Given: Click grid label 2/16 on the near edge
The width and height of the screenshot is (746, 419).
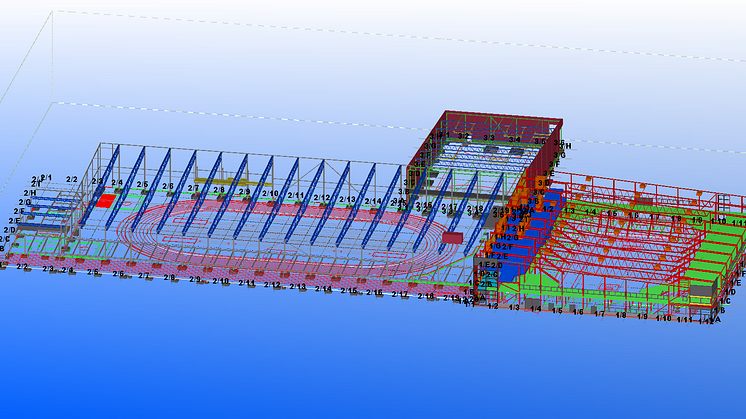Looking at the screenshot, I should tap(374, 292).
